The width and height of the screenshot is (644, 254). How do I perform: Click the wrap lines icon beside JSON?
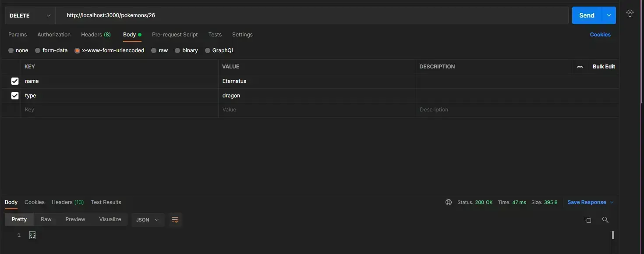(175, 220)
